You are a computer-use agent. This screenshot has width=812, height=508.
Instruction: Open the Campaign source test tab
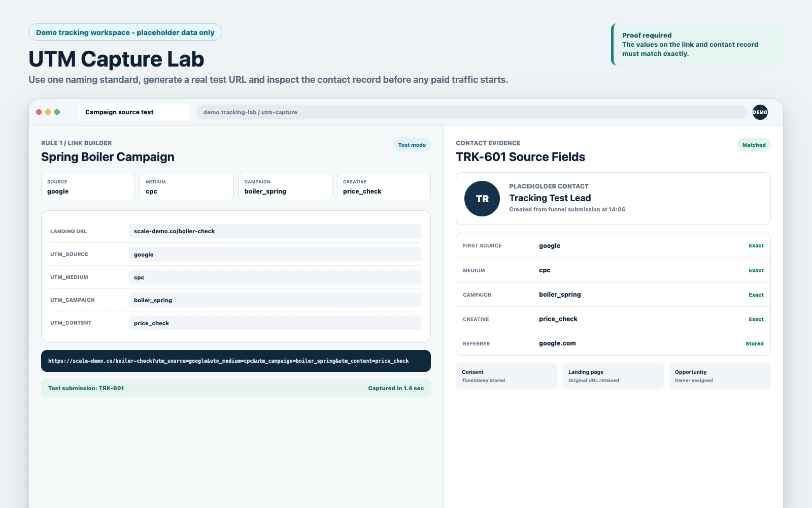pyautogui.click(x=134, y=112)
